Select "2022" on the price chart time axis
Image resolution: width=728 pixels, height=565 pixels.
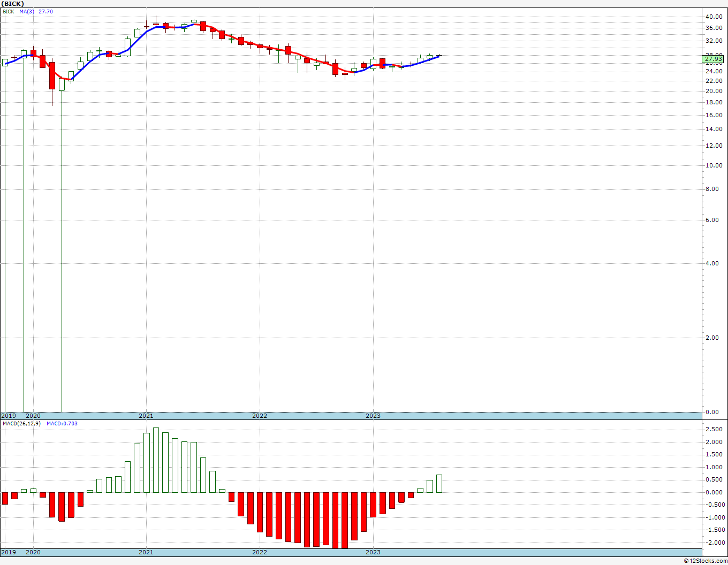pos(260,416)
